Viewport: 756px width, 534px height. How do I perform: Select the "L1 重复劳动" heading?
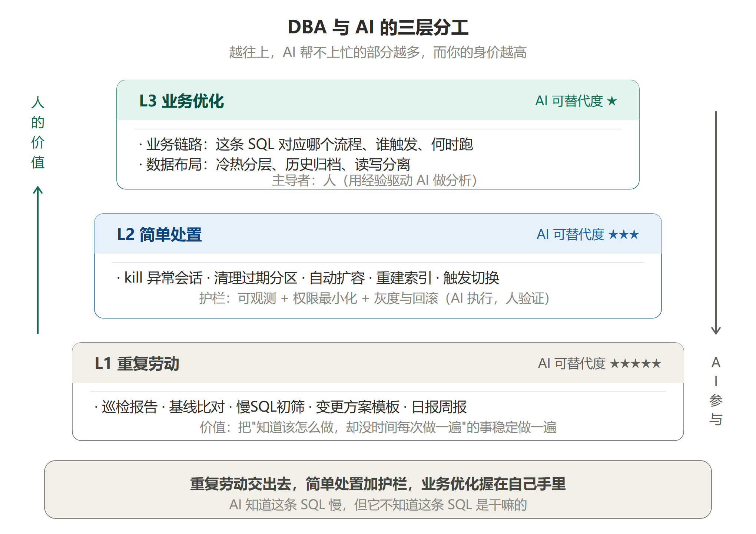pyautogui.click(x=137, y=364)
